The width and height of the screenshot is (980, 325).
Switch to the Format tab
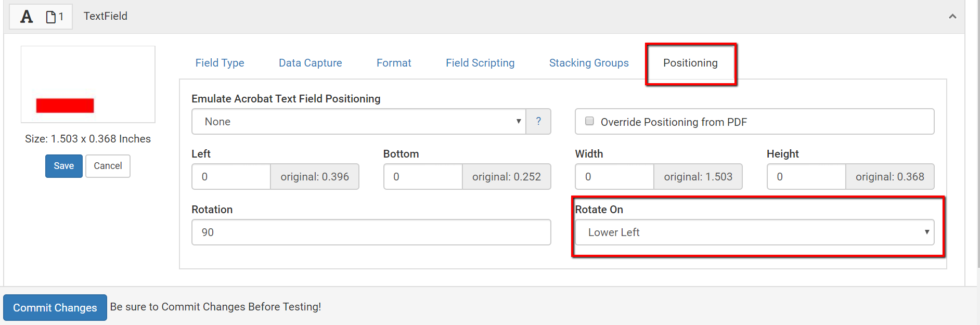click(x=394, y=63)
